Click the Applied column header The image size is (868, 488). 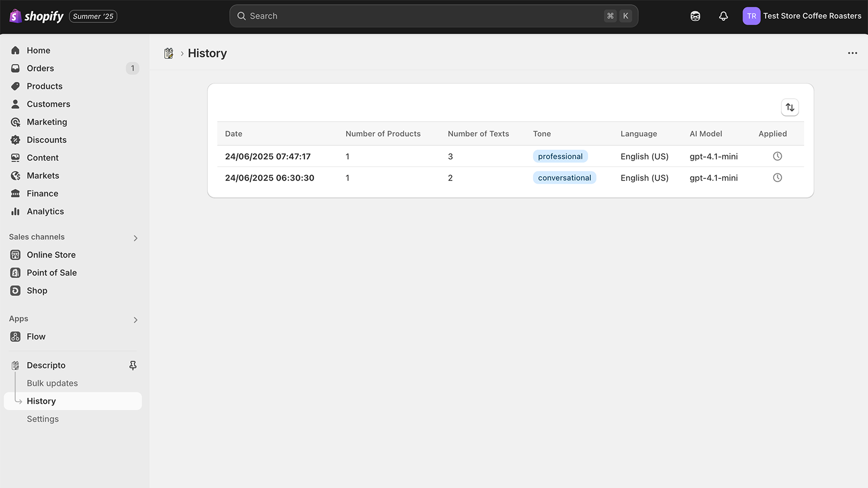click(x=773, y=134)
